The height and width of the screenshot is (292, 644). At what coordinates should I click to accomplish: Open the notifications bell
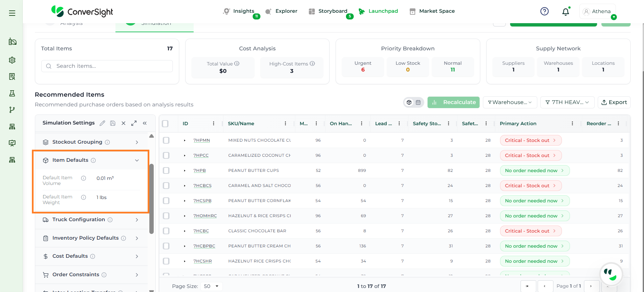(565, 12)
